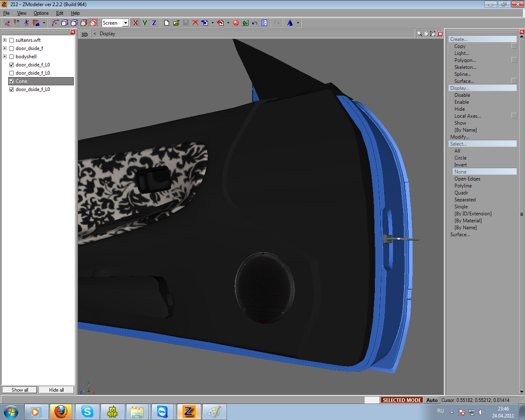The height and width of the screenshot is (420, 525).
Task: Expand the bodyshell tree node
Action: [x=5, y=57]
